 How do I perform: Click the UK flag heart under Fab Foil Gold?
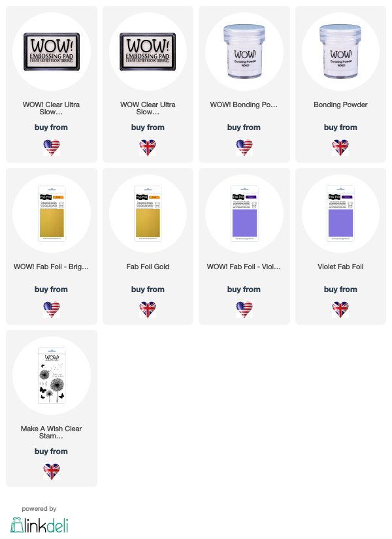click(x=148, y=310)
